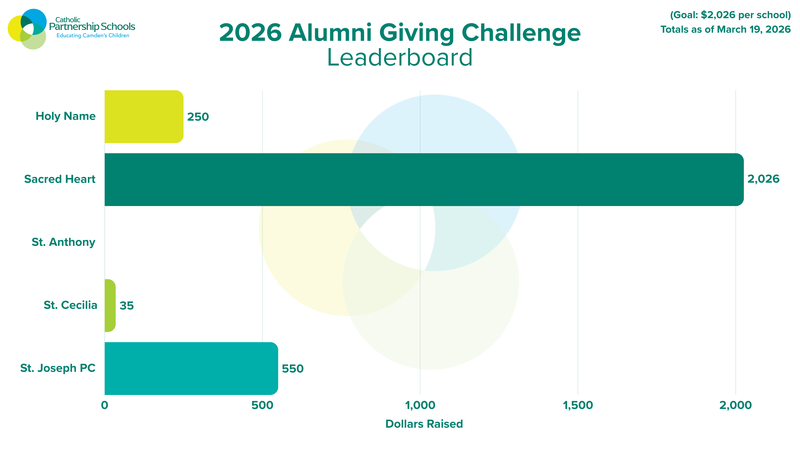Click the 2026 Alumni Giving Challenge title
Viewport: 800px width, 450px height.
tap(399, 32)
